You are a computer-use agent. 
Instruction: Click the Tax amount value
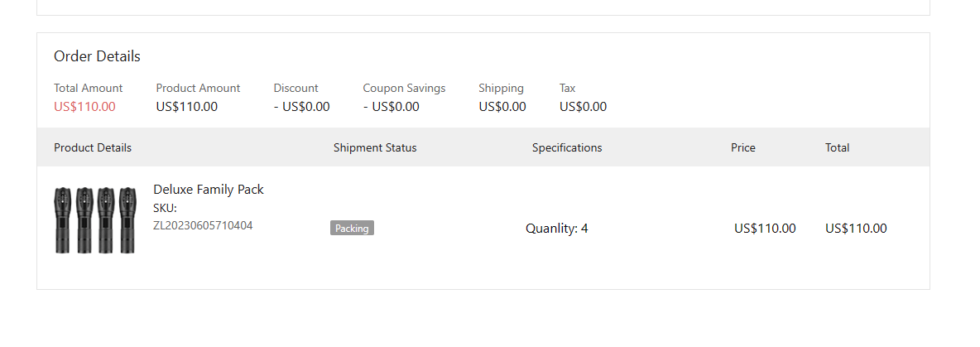(x=583, y=107)
